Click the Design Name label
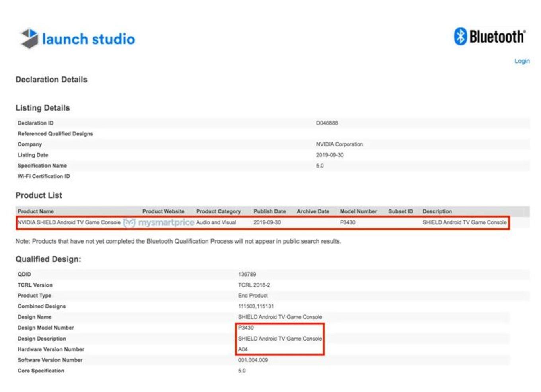Screen dimensions: 541x392 pos(34,317)
